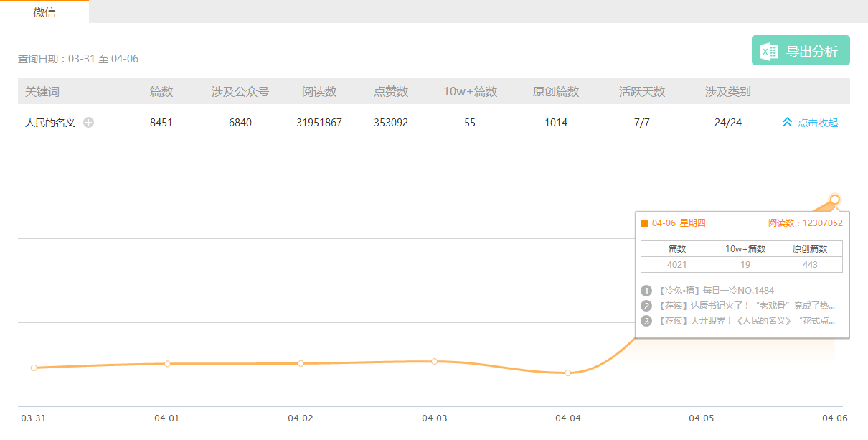This screenshot has width=868, height=440.
Task: Click number 1 badge in tooltip list
Action: click(x=646, y=291)
